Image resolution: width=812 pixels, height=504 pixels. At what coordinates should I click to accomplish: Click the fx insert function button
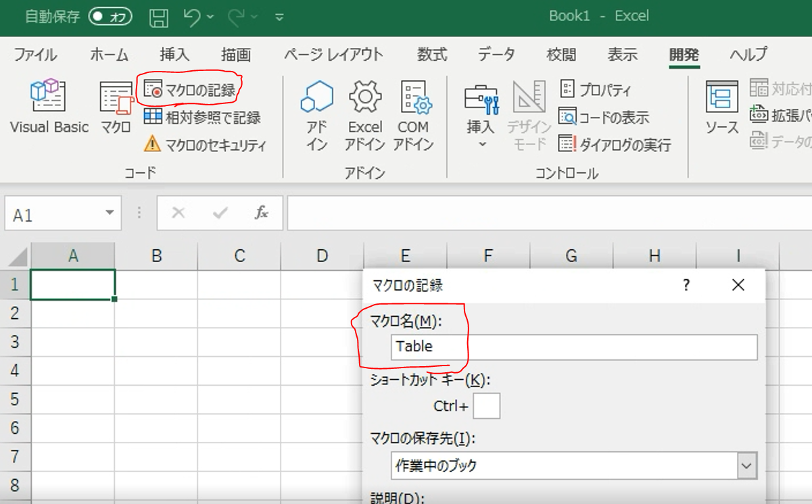point(262,213)
